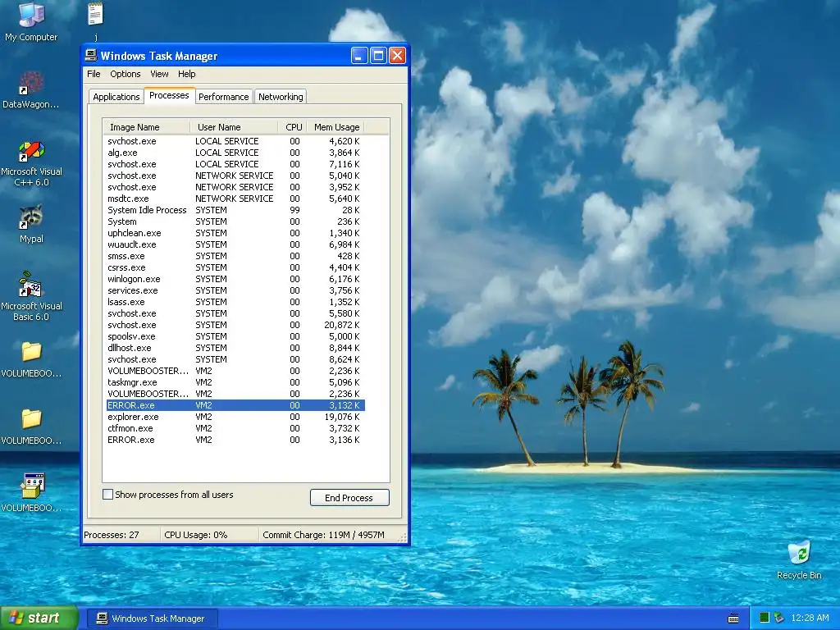
Task: Select the msdtc.exe process
Action: click(235, 199)
